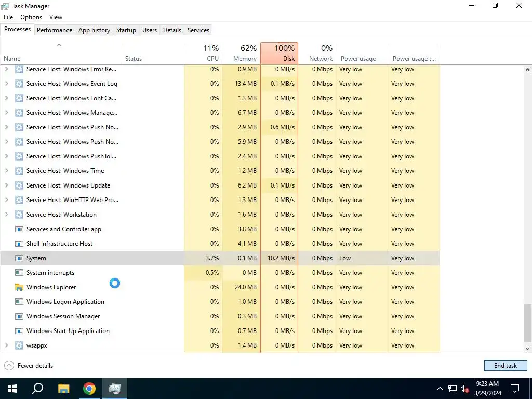532x399 pixels.
Task: Expand Service Host: Windows Time
Action: (6, 170)
